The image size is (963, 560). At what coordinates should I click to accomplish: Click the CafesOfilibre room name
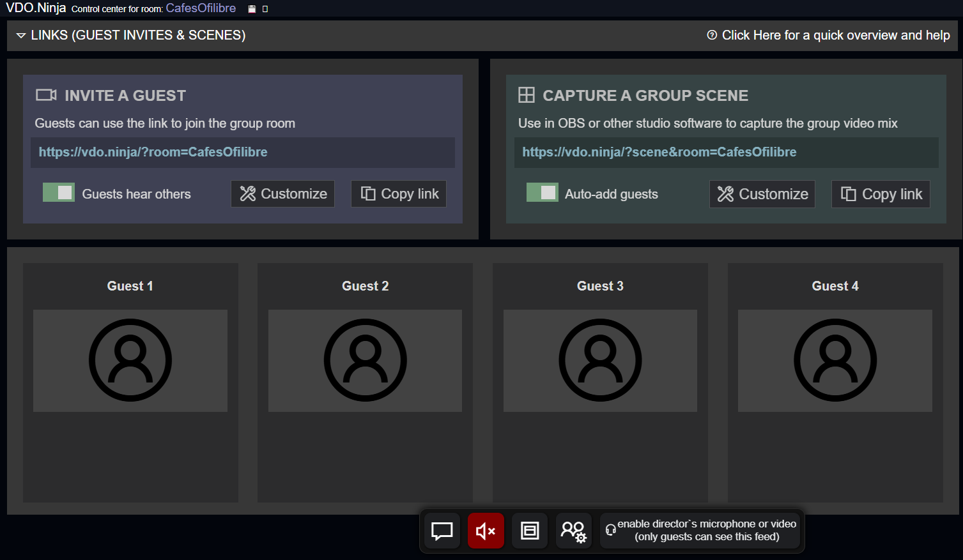click(201, 8)
